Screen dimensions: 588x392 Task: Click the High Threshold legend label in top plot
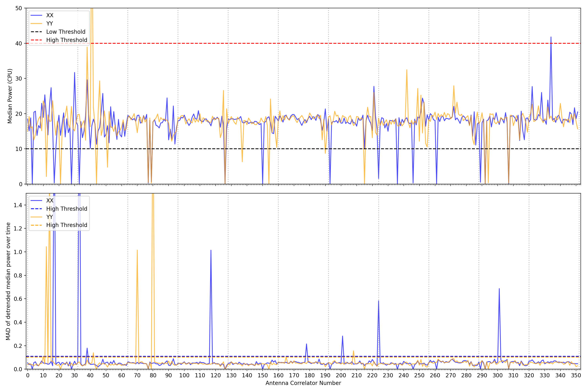pyautogui.click(x=66, y=40)
